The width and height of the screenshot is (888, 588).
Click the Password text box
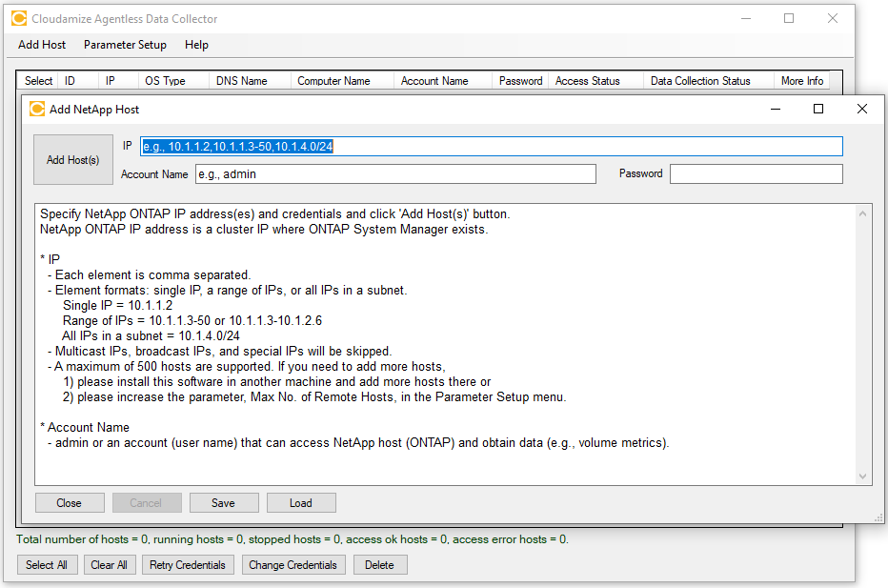click(756, 173)
